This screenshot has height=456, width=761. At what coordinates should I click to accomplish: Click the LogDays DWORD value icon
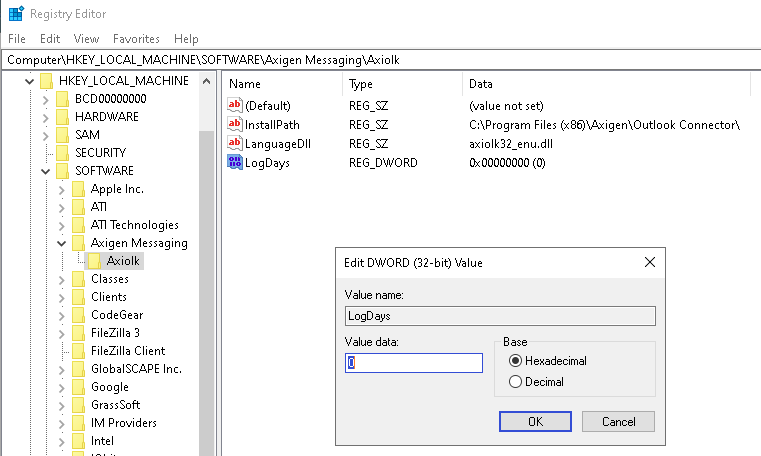pos(234,162)
